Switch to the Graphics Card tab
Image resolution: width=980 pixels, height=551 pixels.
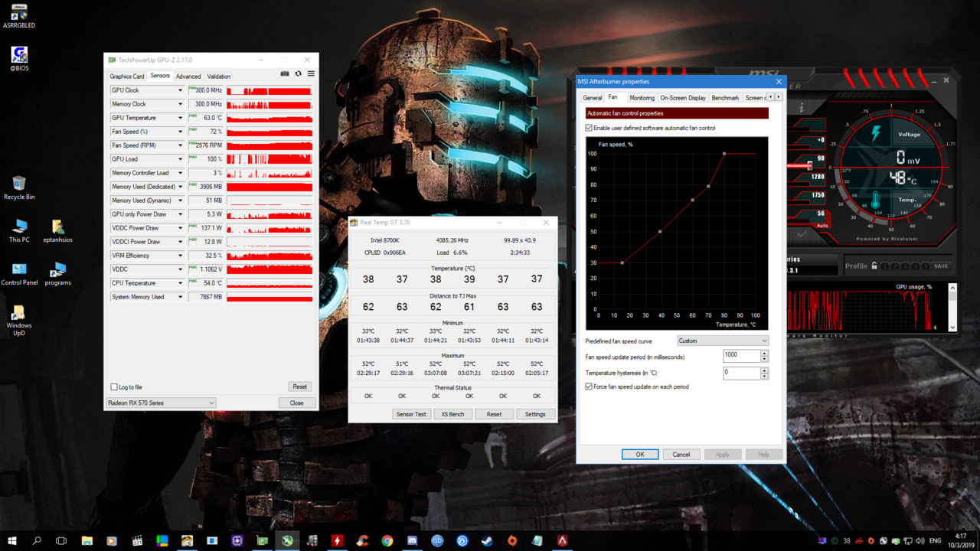tap(126, 77)
